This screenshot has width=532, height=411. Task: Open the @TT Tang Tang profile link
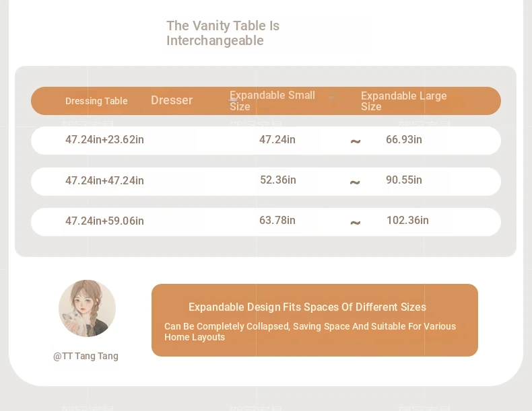click(86, 356)
